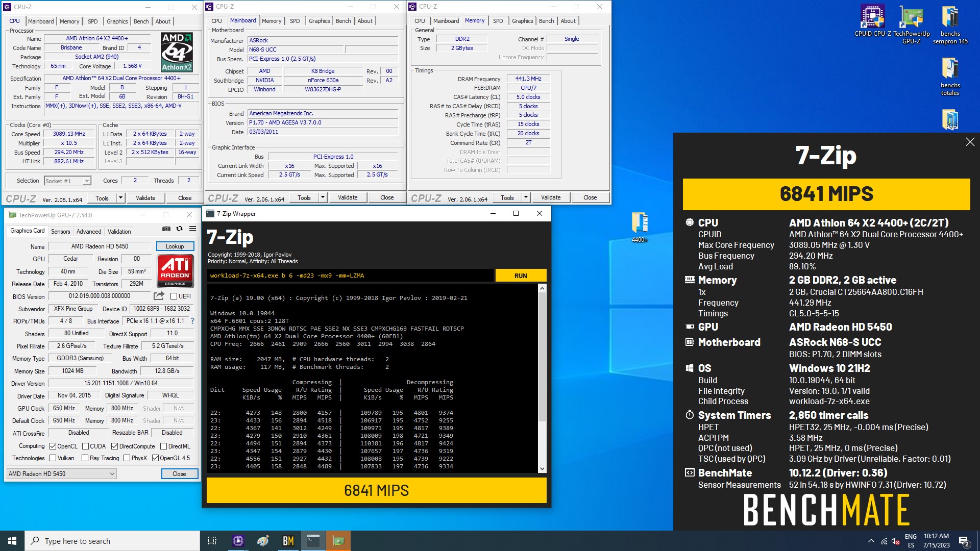The width and height of the screenshot is (980, 551).
Task: Open the Socket #1 selection dropdown
Action: (x=67, y=181)
